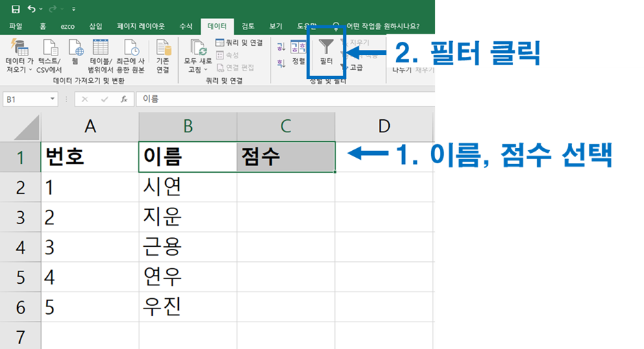The height and width of the screenshot is (349, 644).
Task: Select row 1 header
Action: tap(20, 157)
